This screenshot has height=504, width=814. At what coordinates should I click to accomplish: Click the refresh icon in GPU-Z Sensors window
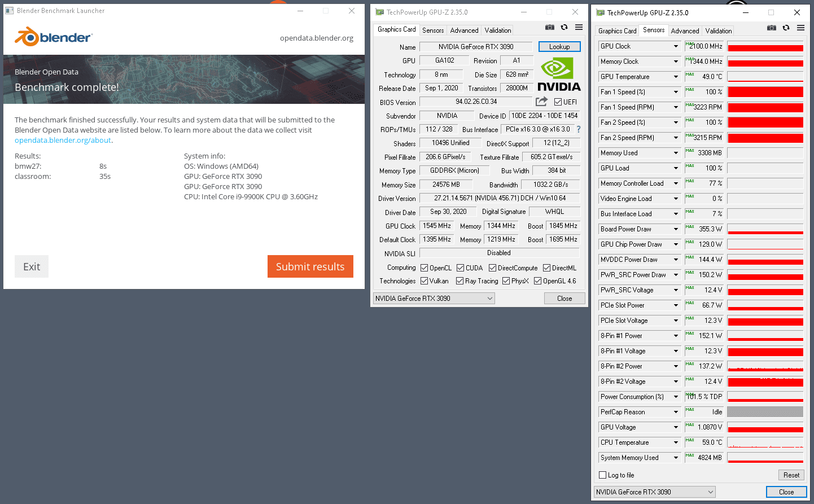coord(786,28)
